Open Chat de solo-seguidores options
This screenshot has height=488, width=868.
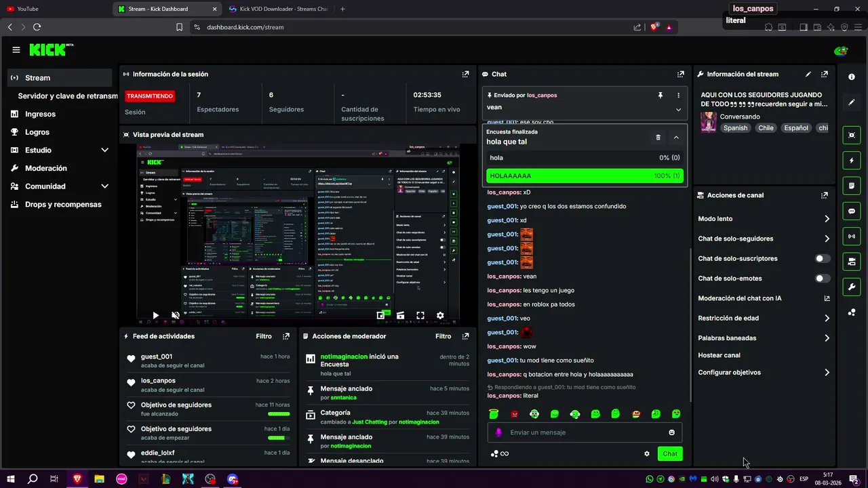[x=764, y=239]
